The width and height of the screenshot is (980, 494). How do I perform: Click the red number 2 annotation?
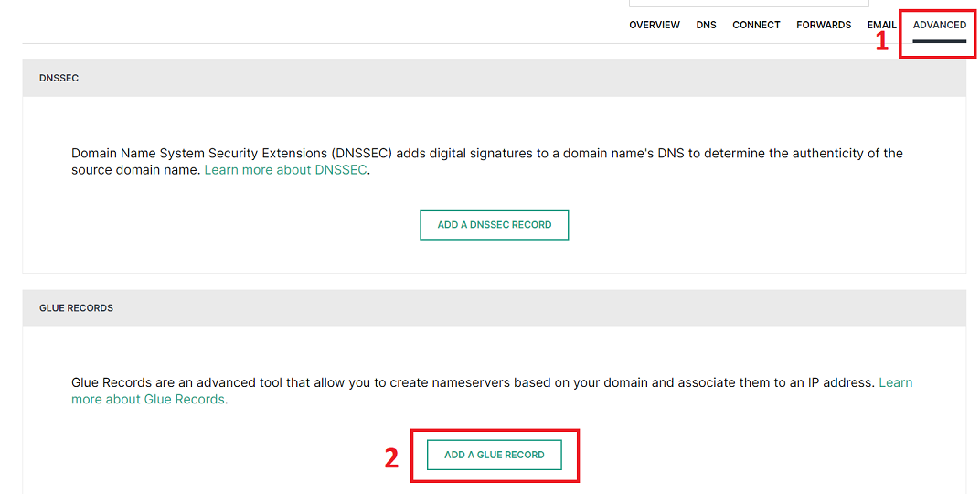391,458
